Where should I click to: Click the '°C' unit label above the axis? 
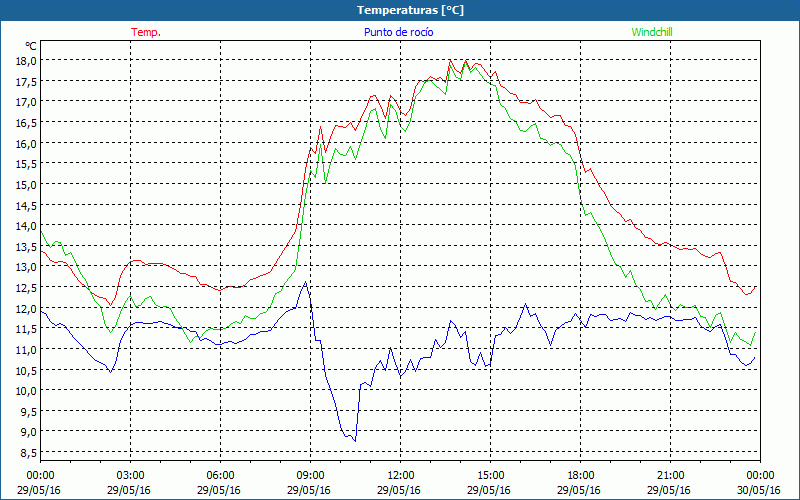pyautogui.click(x=31, y=46)
